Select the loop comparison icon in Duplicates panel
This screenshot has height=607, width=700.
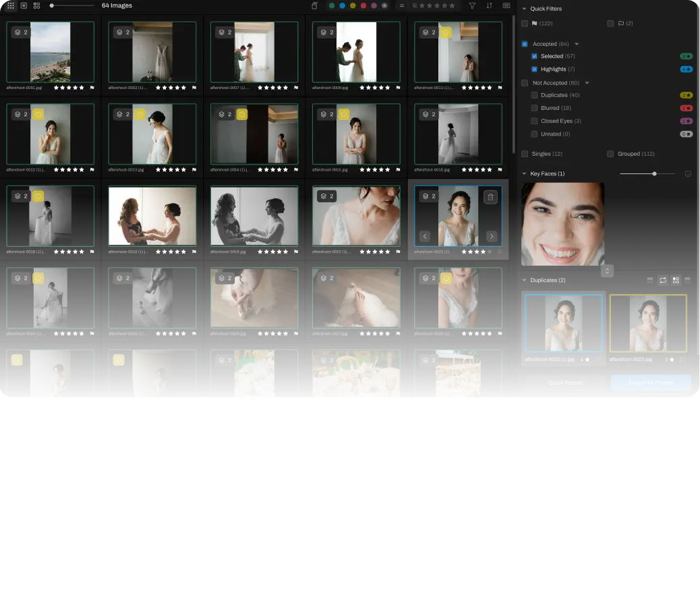[x=664, y=280]
